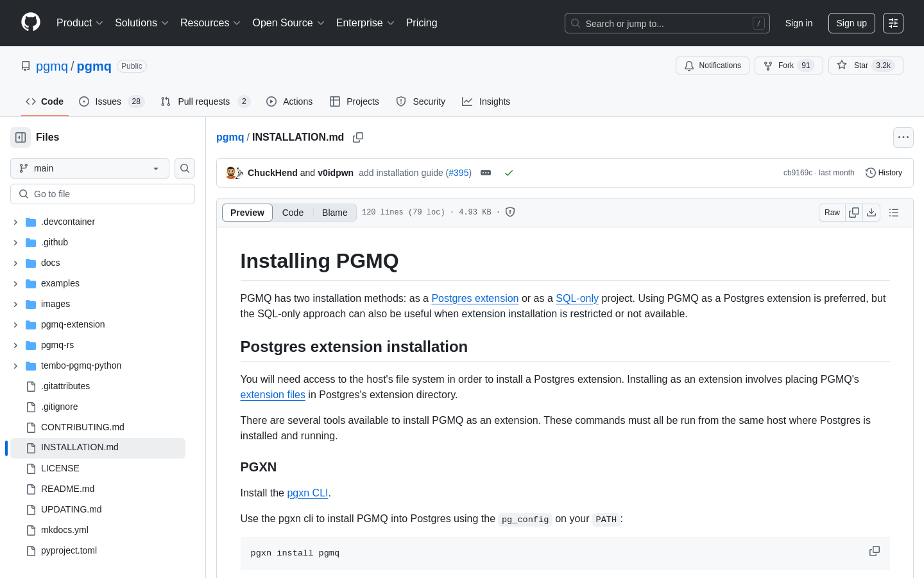Switch file view to Code

(293, 213)
